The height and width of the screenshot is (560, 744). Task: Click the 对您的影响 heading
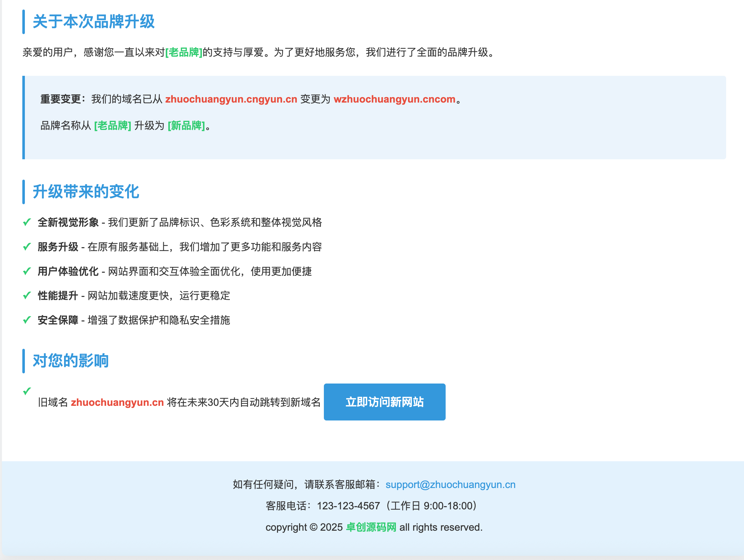click(70, 360)
